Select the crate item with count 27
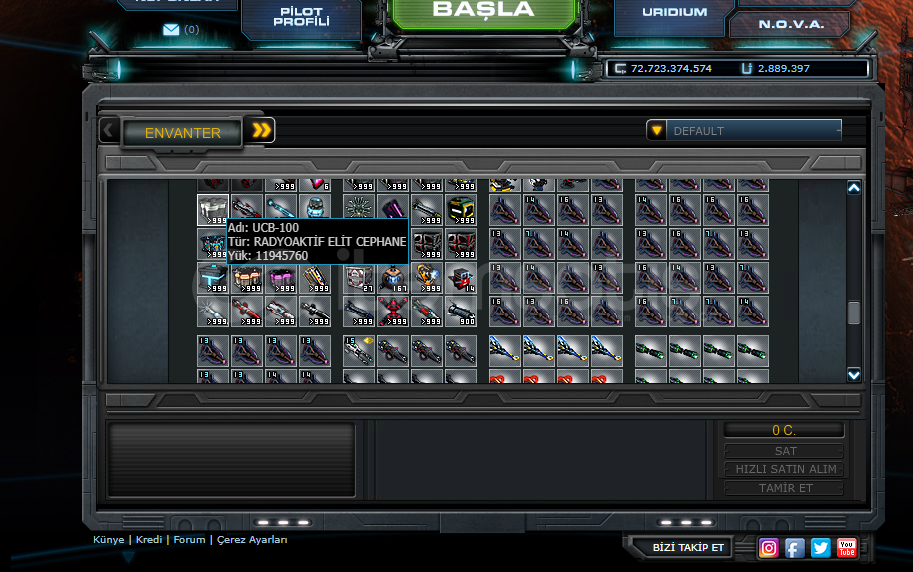The width and height of the screenshot is (913, 572). click(x=358, y=277)
